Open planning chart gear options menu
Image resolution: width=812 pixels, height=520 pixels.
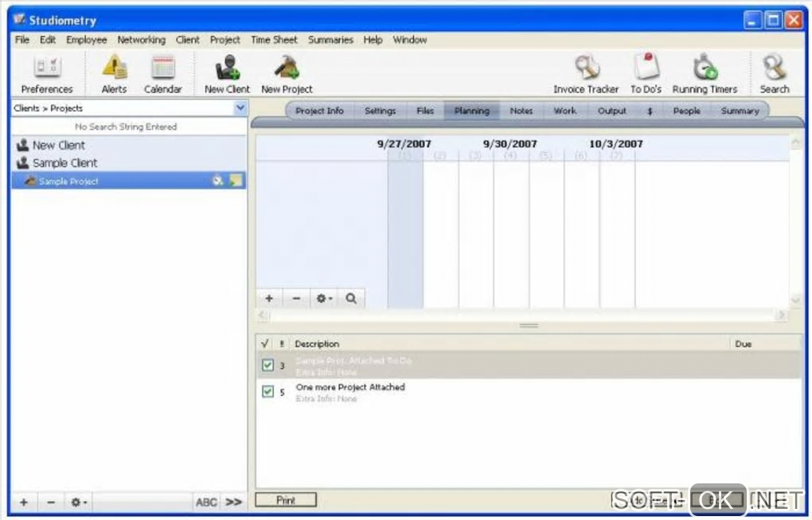tap(324, 299)
